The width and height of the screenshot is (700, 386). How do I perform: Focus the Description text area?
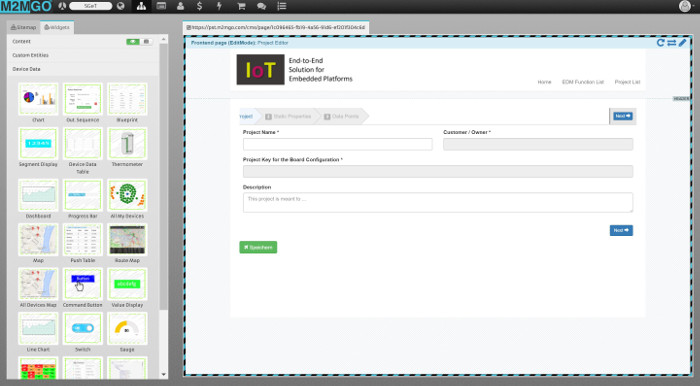tap(438, 203)
